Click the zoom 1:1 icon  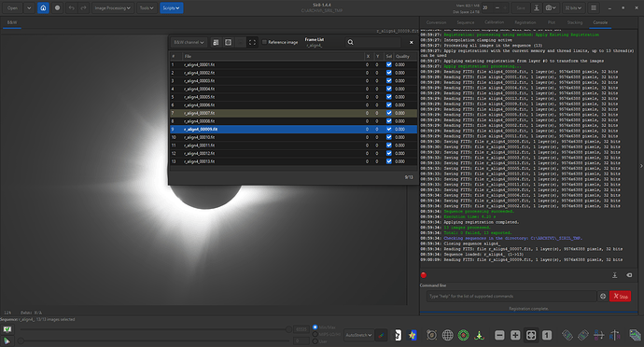tap(547, 335)
